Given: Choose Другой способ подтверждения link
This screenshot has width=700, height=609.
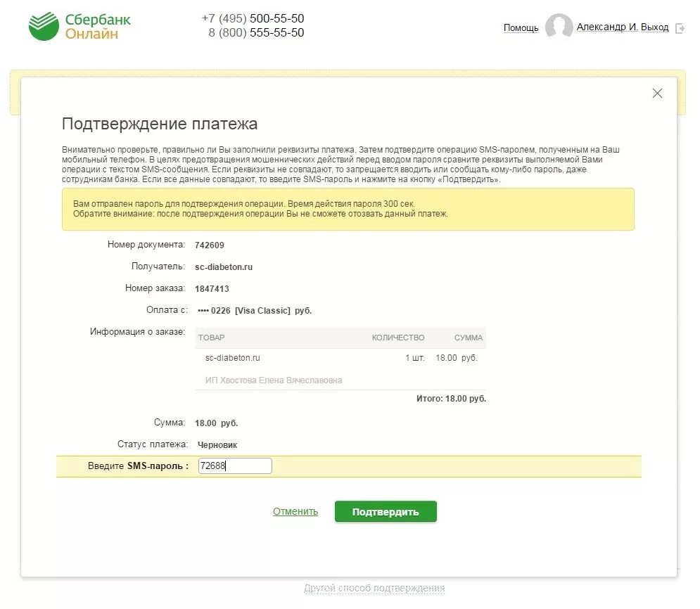Looking at the screenshot, I should (x=374, y=588).
